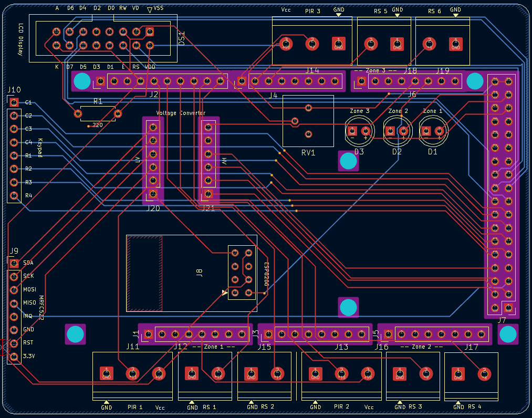Click the ESP8266 silkscreen text

pyautogui.click(x=266, y=274)
